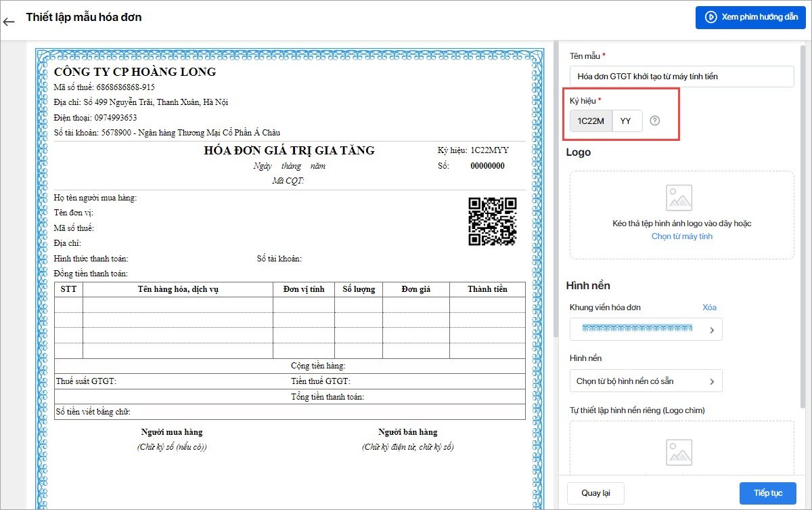This screenshot has height=510, width=812.
Task: Click the Xem phim hướng dẫn button
Action: click(750, 17)
